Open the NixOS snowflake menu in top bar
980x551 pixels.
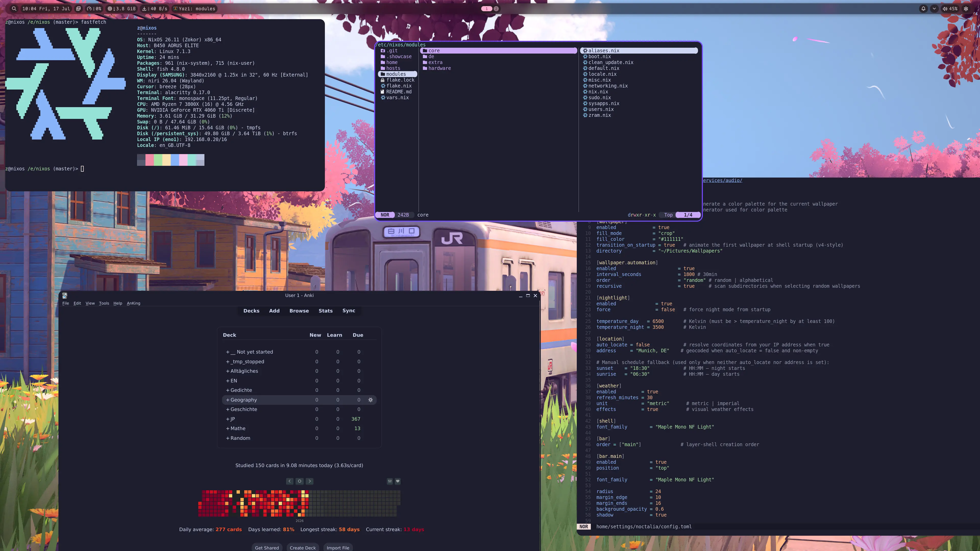tap(966, 9)
